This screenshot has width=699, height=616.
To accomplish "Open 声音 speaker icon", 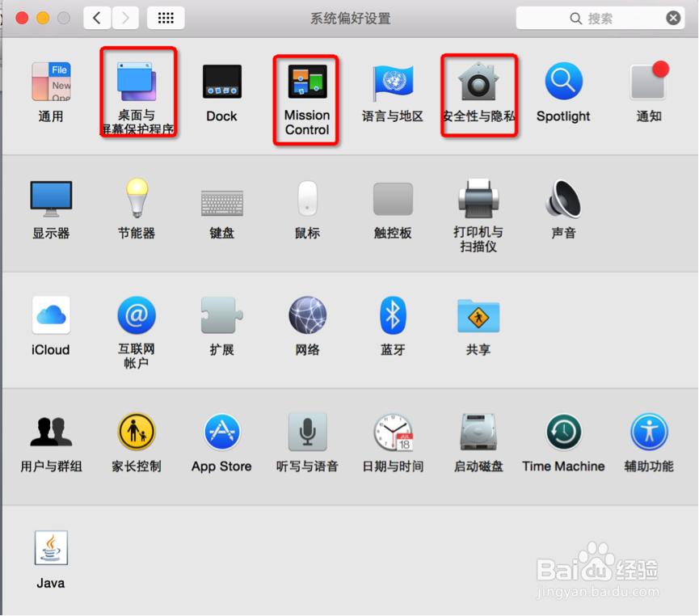I will coord(563,199).
